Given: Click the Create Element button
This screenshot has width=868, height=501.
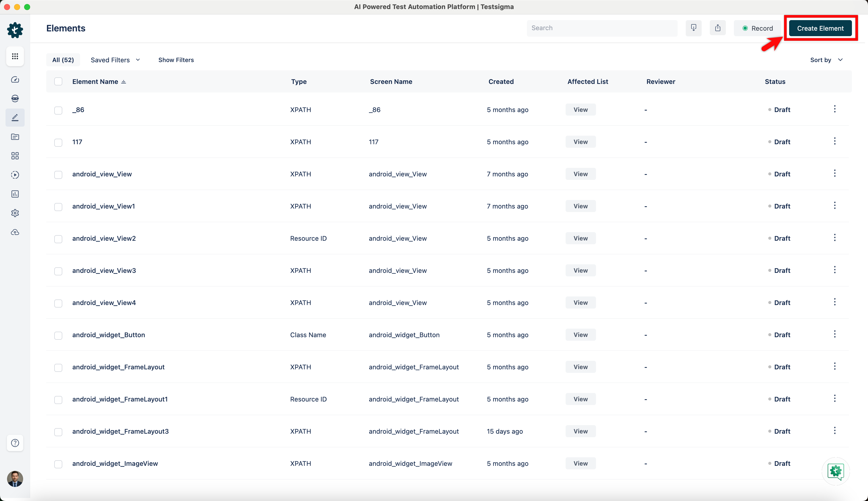Looking at the screenshot, I should [820, 28].
